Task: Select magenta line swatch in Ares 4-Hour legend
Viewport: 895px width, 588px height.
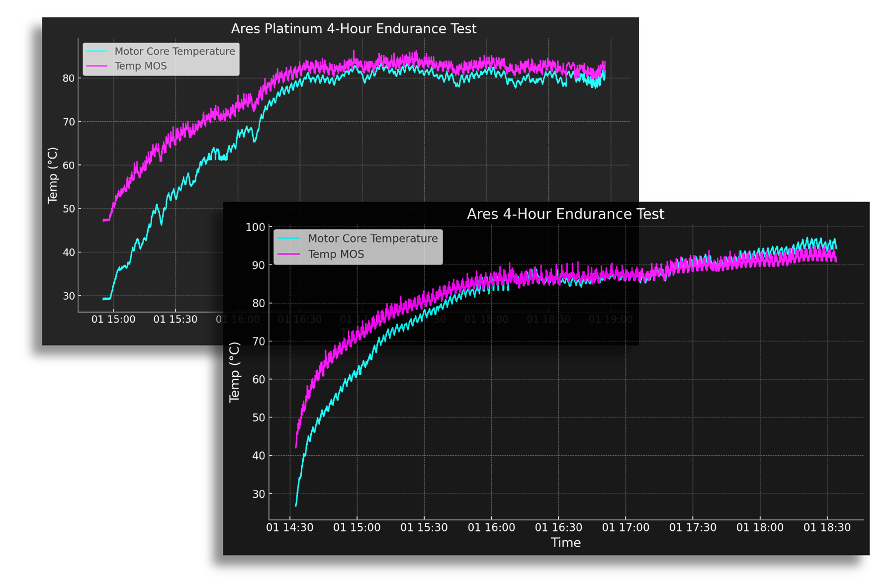Action: click(x=289, y=254)
